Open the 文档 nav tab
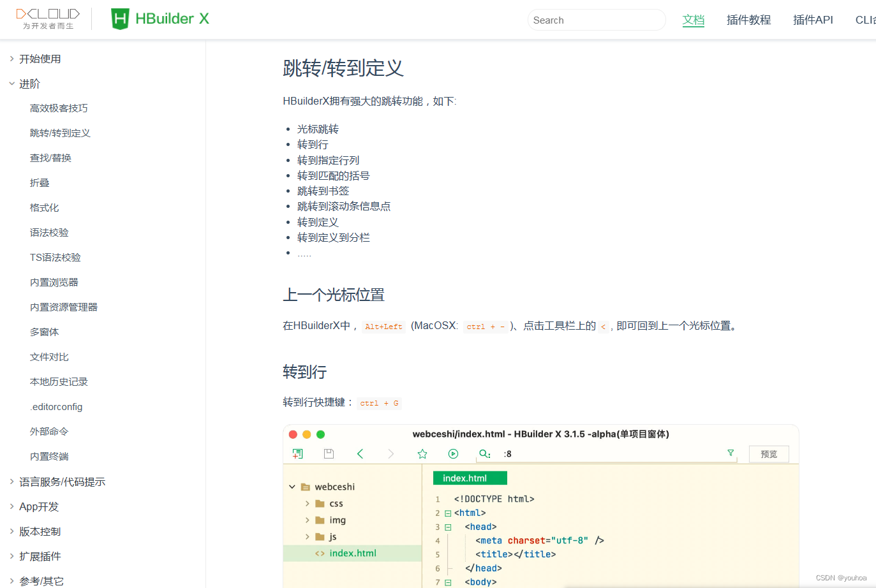 click(x=694, y=20)
